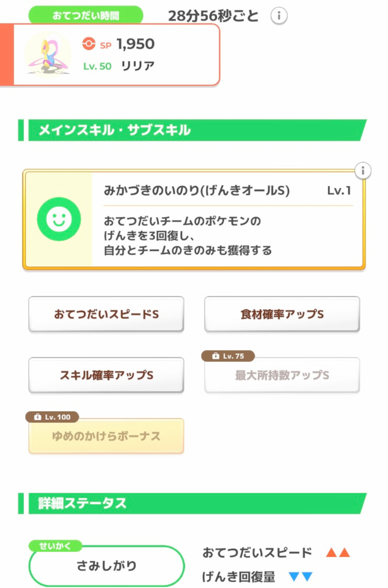Tap the Lv. 75 lock badge
This screenshot has width=388, height=588.
point(228,356)
